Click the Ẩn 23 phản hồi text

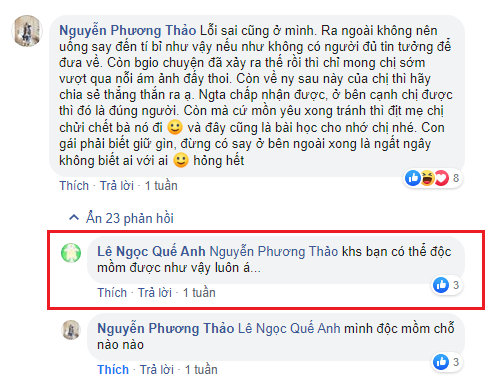coord(130,218)
